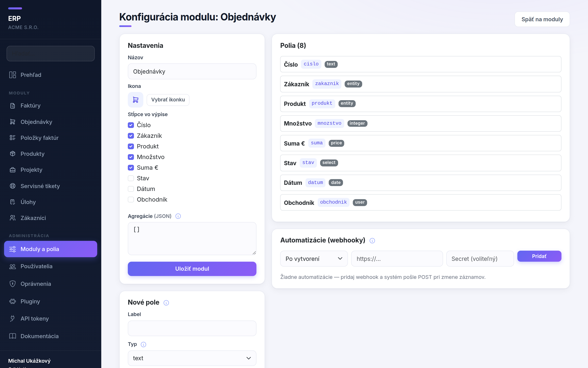This screenshot has height=368, width=588.
Task: Click the Položky faktúr list icon
Action: [x=13, y=138]
